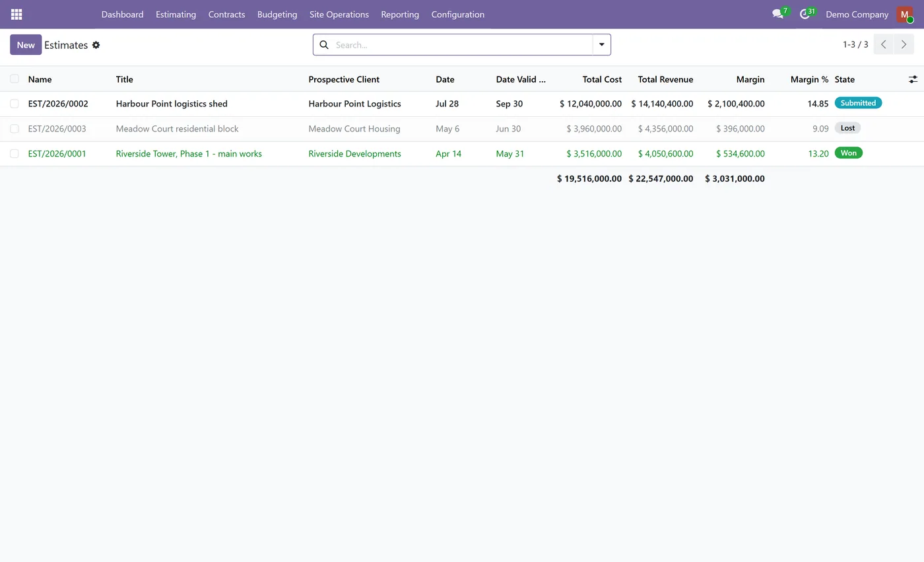Go to the next page of records

coord(904,45)
